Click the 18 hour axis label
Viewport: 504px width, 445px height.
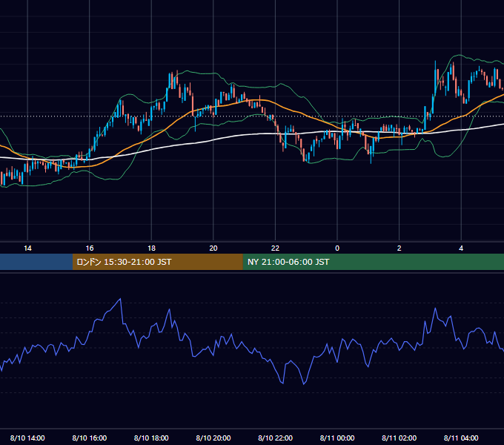[151, 248]
